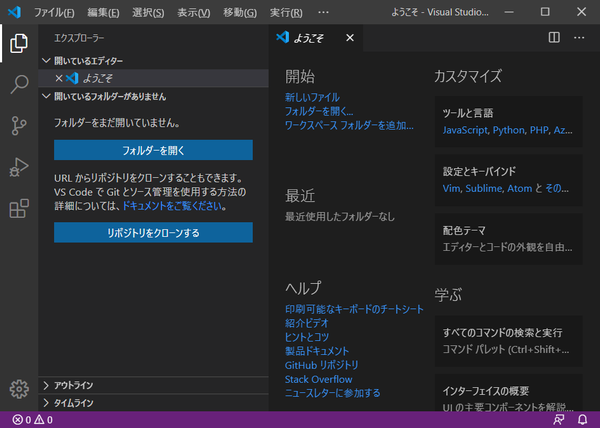
Task: Click the リポジトリをクローンする button
Action: [x=153, y=232]
